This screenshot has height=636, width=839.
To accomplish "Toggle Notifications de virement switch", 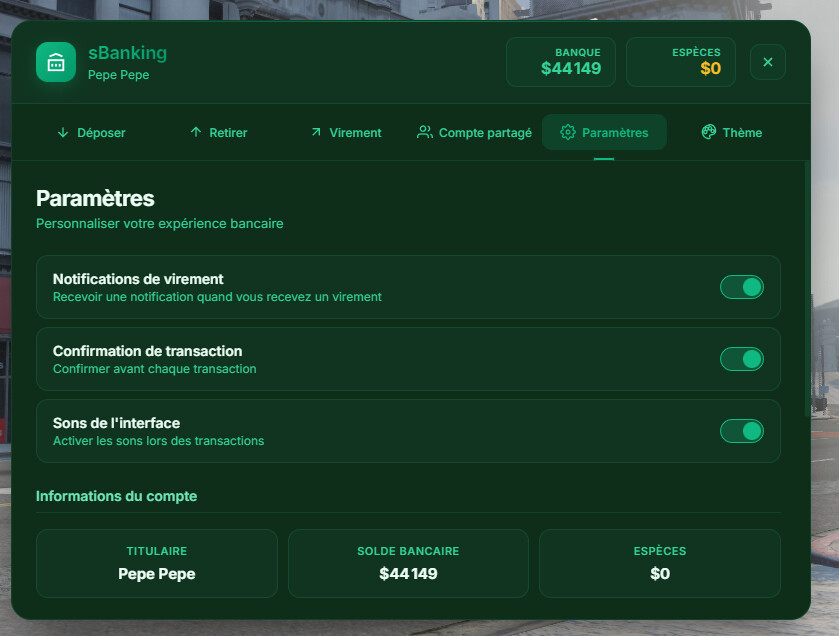I will pos(742,287).
